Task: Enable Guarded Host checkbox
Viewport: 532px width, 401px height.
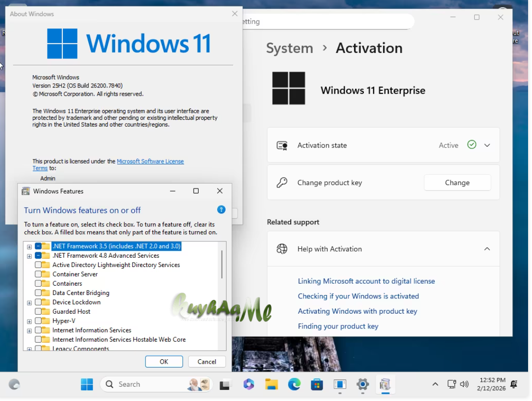Action: click(38, 311)
